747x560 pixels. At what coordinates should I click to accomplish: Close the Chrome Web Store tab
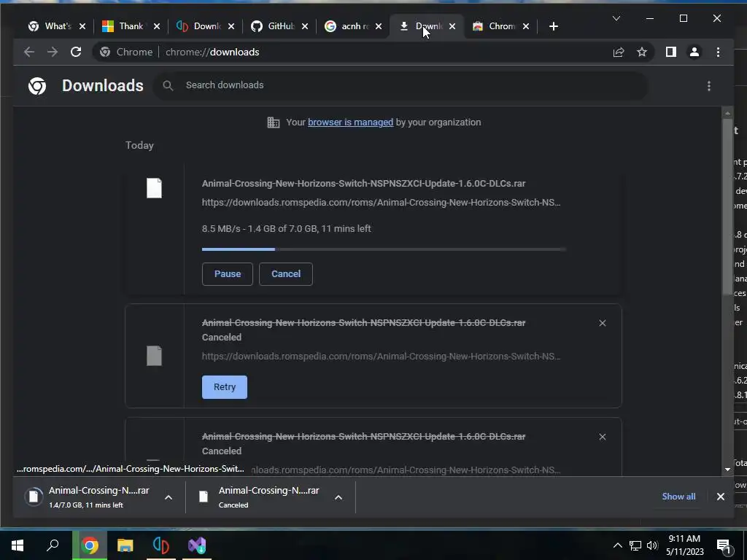(x=526, y=26)
